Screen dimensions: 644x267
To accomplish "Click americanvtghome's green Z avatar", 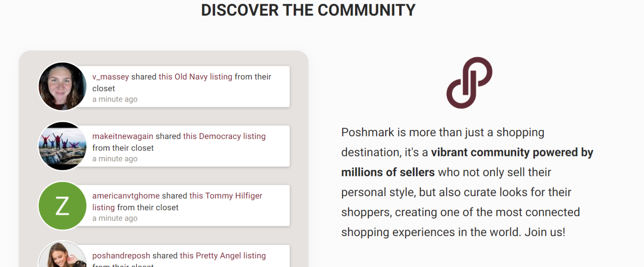I will 62,206.
